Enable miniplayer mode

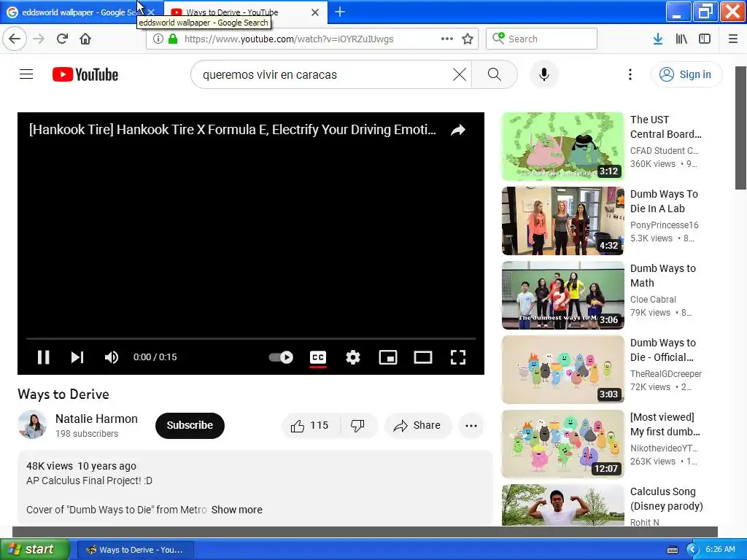click(388, 357)
